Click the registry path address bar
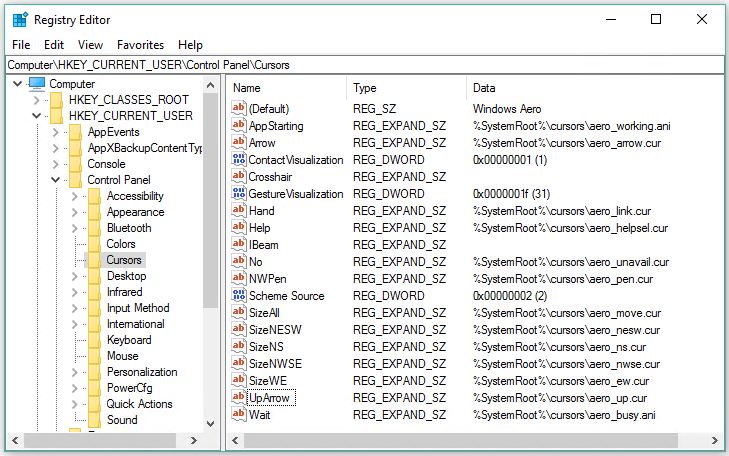Screen dimensions: 729x456 click(364, 65)
